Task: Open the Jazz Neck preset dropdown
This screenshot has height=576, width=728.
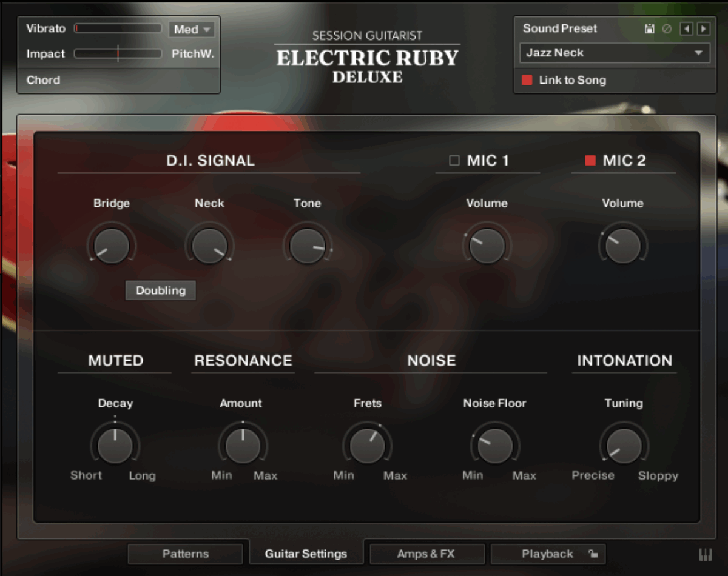Action: (614, 53)
